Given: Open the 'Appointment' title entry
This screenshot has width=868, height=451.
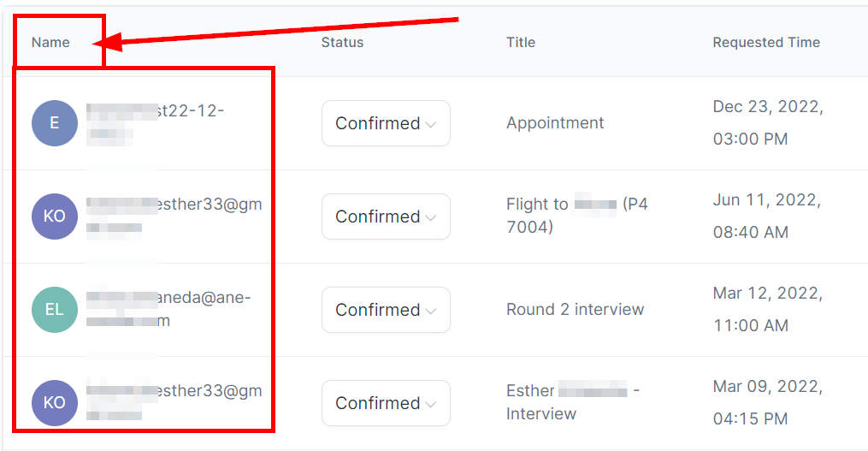Looking at the screenshot, I should click(x=555, y=123).
